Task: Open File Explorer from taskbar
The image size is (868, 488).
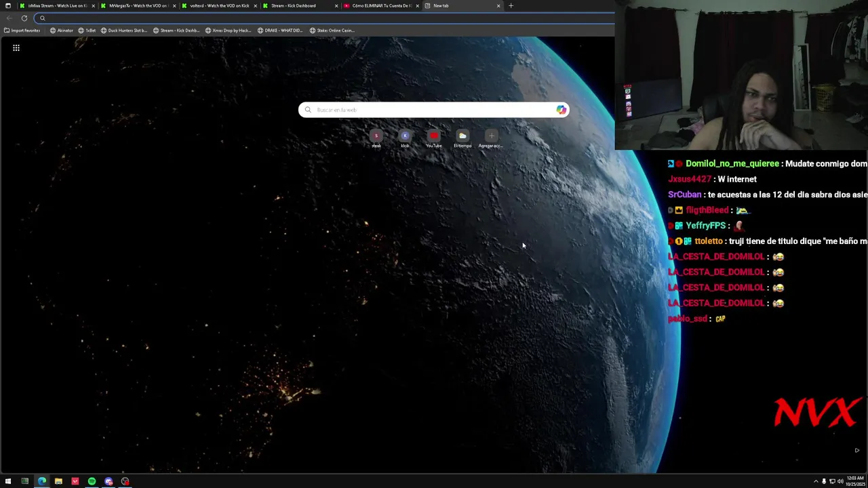Action: pos(58,481)
